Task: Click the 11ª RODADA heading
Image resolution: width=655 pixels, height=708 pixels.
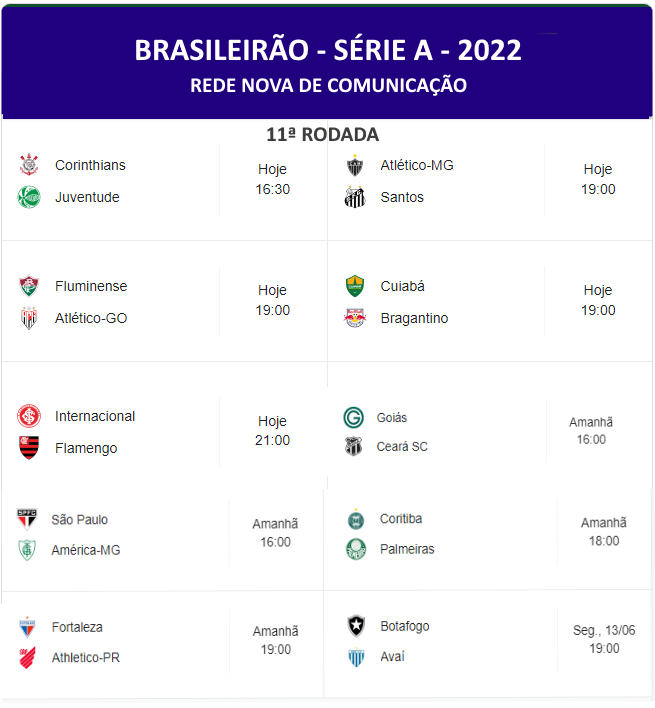Action: point(322,135)
